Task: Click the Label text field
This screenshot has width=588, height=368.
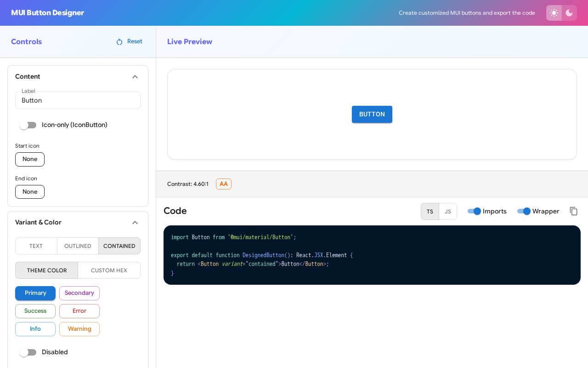Action: point(78,100)
